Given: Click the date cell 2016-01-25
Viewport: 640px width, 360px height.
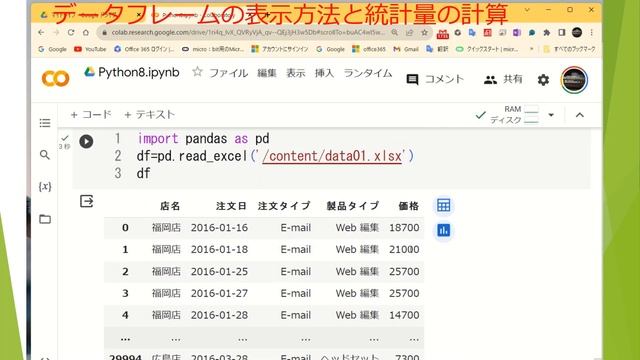Looking at the screenshot, I should (x=219, y=271).
